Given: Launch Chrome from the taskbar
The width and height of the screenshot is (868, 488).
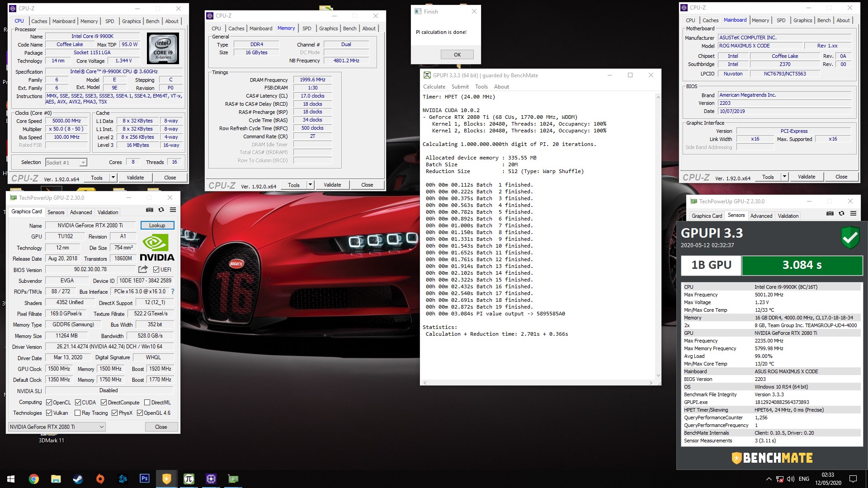Looking at the screenshot, I should 33,479.
